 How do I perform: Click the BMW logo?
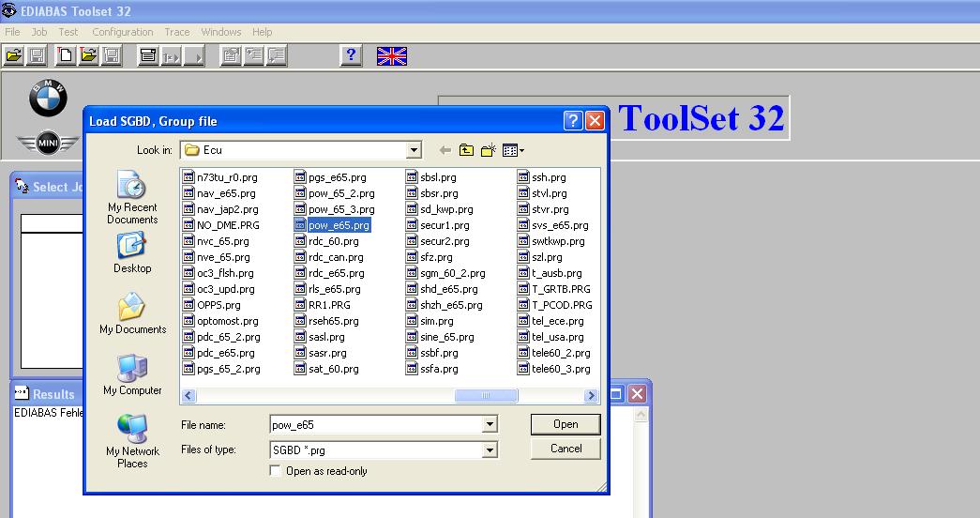tap(48, 98)
